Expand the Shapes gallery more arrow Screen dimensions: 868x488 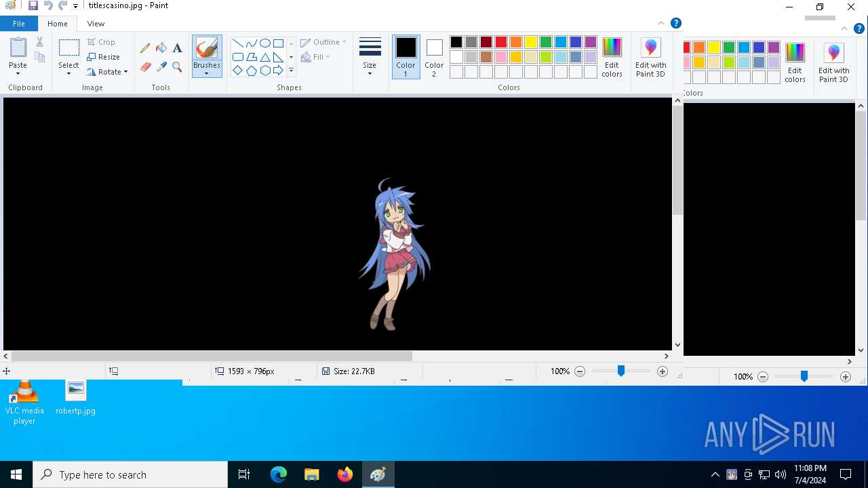(291, 70)
